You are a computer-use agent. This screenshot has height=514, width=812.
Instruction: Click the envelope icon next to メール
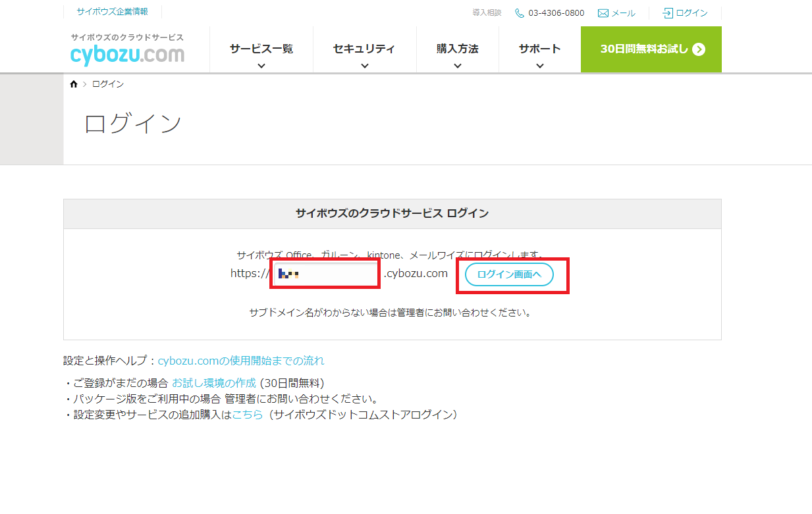603,13
